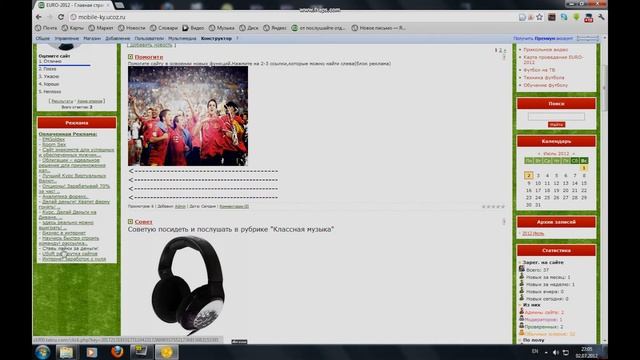The height and width of the screenshot is (360, 640).
Task: Expand the icon beside the Помогите post title
Action: pos(131,57)
